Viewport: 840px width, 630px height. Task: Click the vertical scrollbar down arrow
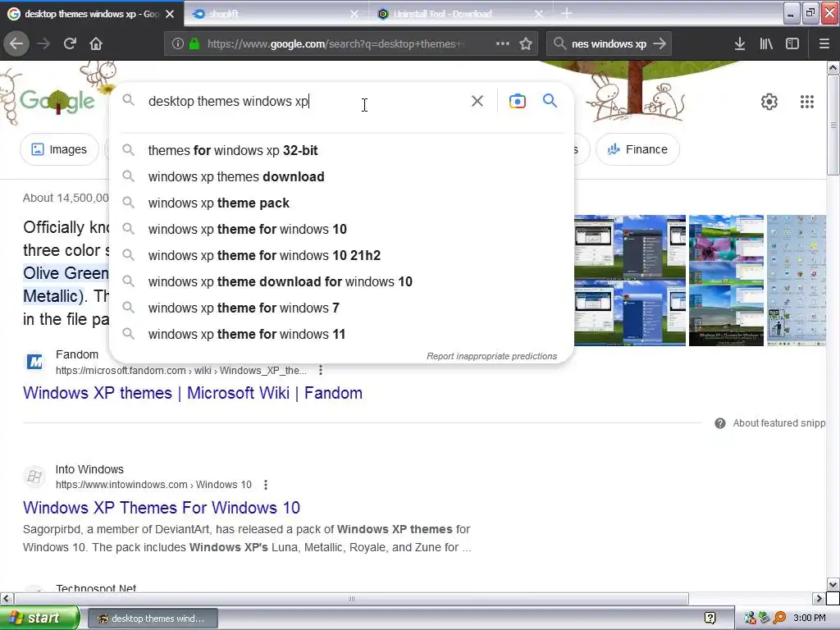tap(833, 584)
